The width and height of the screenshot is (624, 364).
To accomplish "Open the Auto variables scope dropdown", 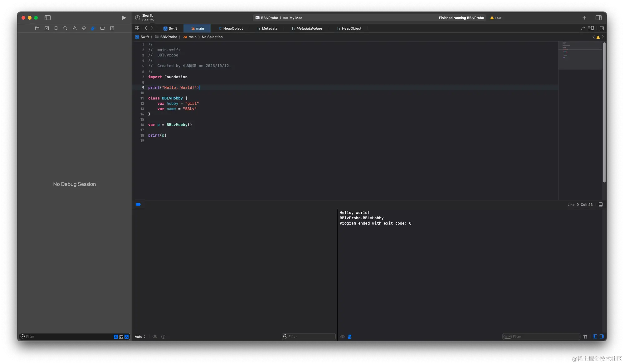I will tap(140, 337).
